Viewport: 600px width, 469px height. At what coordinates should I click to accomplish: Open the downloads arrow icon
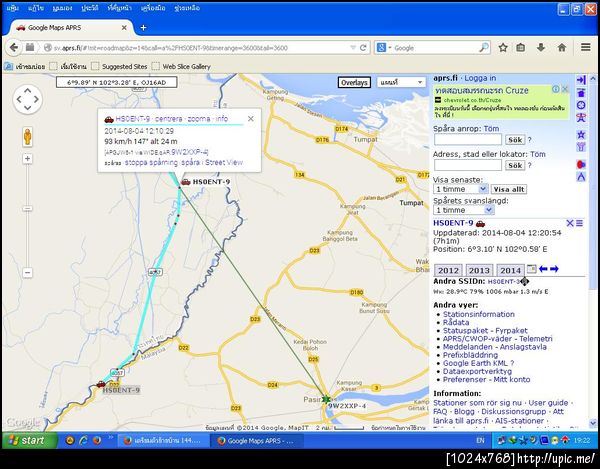coord(541,47)
